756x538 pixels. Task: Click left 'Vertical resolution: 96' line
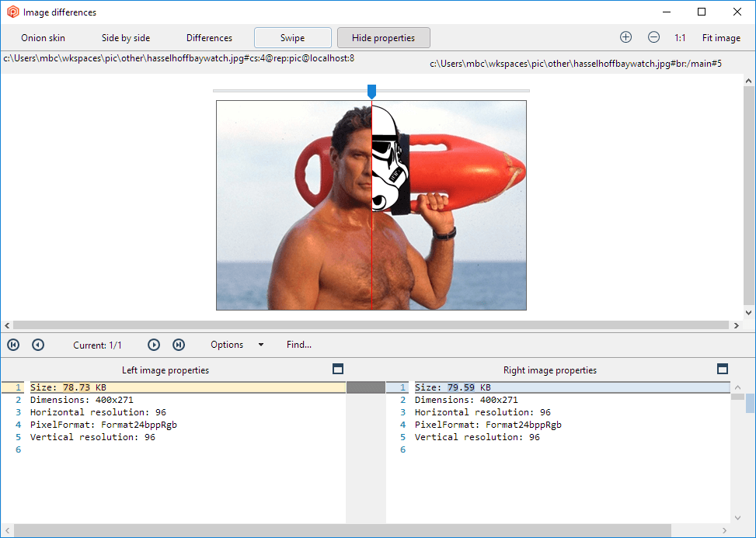click(92, 437)
